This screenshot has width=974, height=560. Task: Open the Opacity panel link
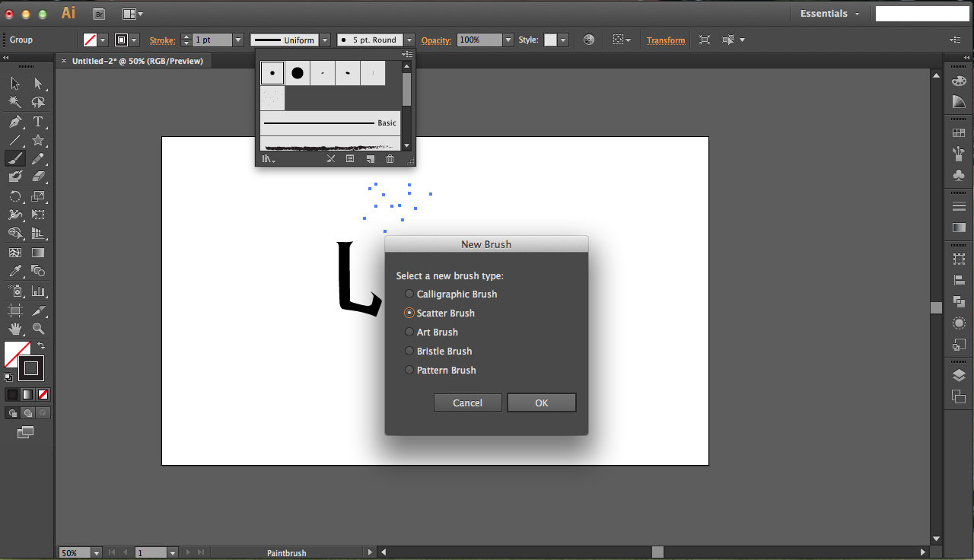coord(437,40)
